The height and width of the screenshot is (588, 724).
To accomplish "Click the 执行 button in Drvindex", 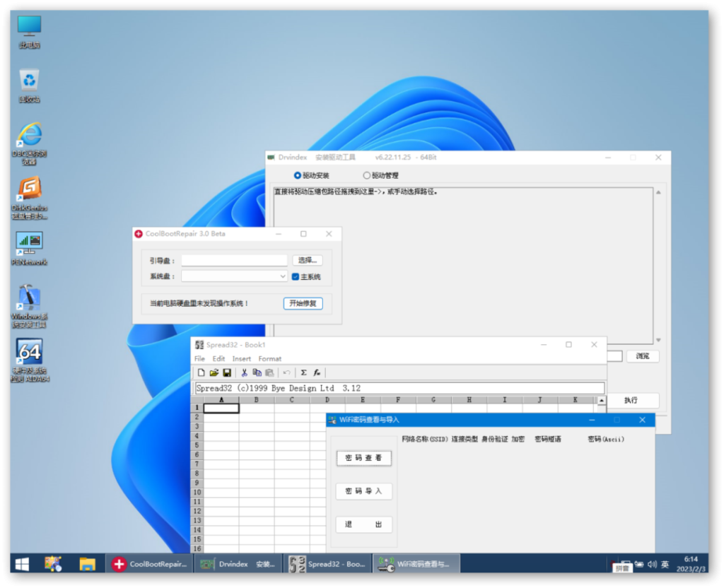I will (631, 400).
